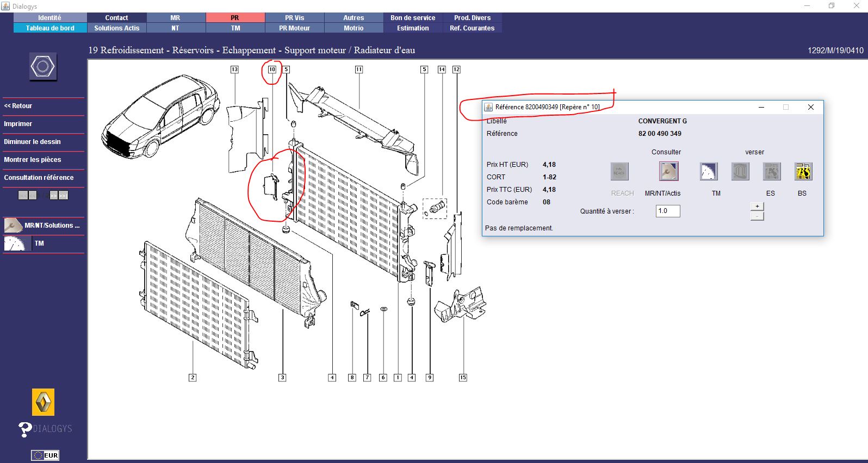Screen dimensions: 868x463
Task: Open the Bon de service tab
Action: (412, 18)
